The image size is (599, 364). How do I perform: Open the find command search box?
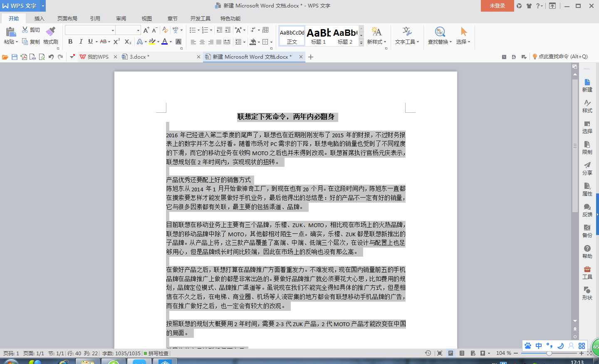(x=560, y=57)
